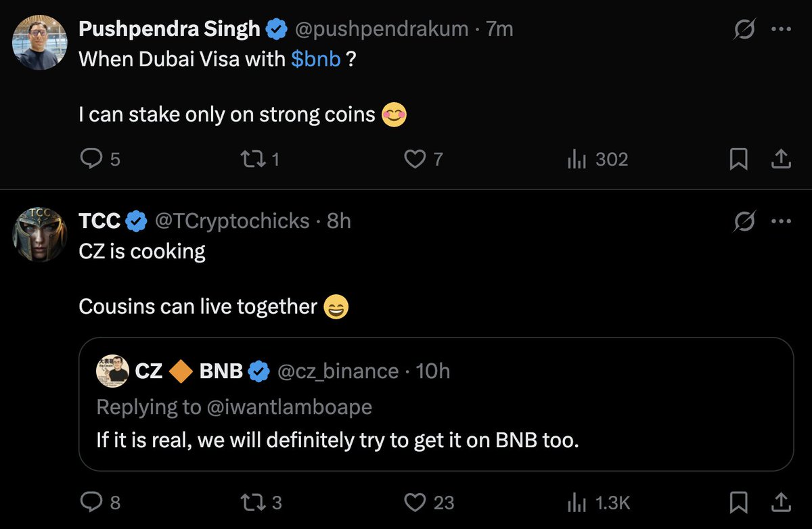View analytics for TCC's tweet
Screen dimensions: 812x529
[x=576, y=503]
